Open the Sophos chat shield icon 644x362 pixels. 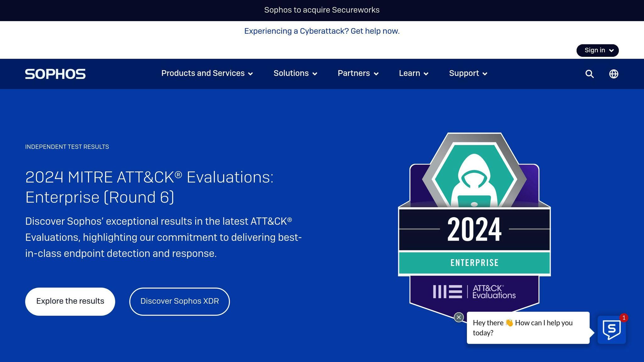(612, 330)
